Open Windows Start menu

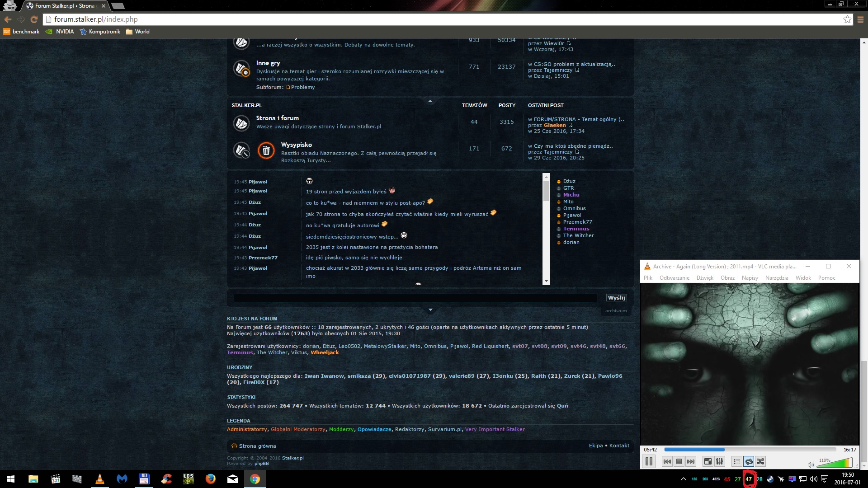(x=11, y=479)
